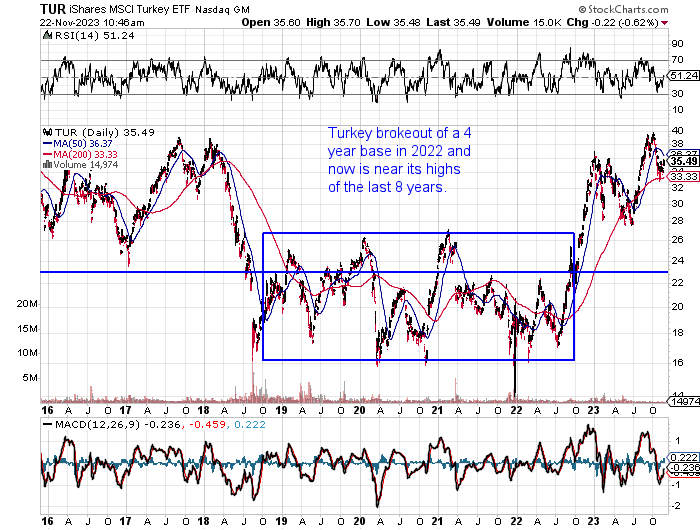Select the Volume 14,974 legend entry
700x530 pixels.
coord(85,165)
